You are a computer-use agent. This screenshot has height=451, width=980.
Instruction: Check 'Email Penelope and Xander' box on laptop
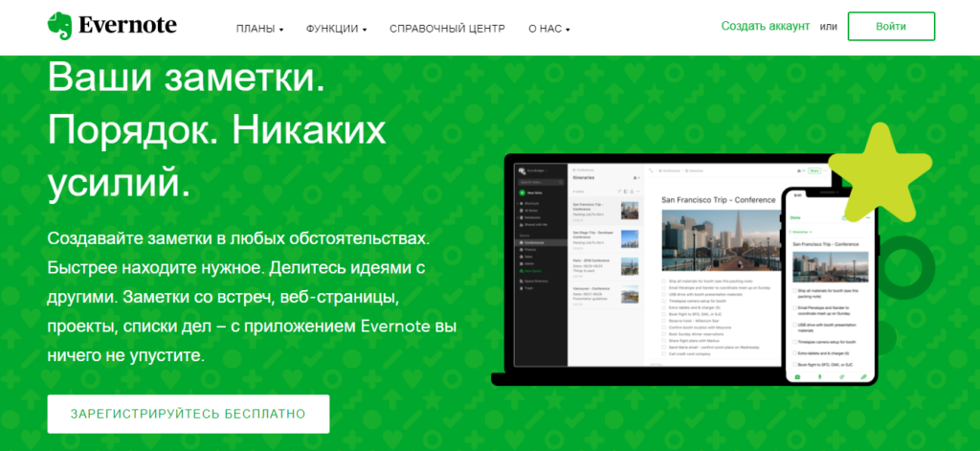click(664, 287)
